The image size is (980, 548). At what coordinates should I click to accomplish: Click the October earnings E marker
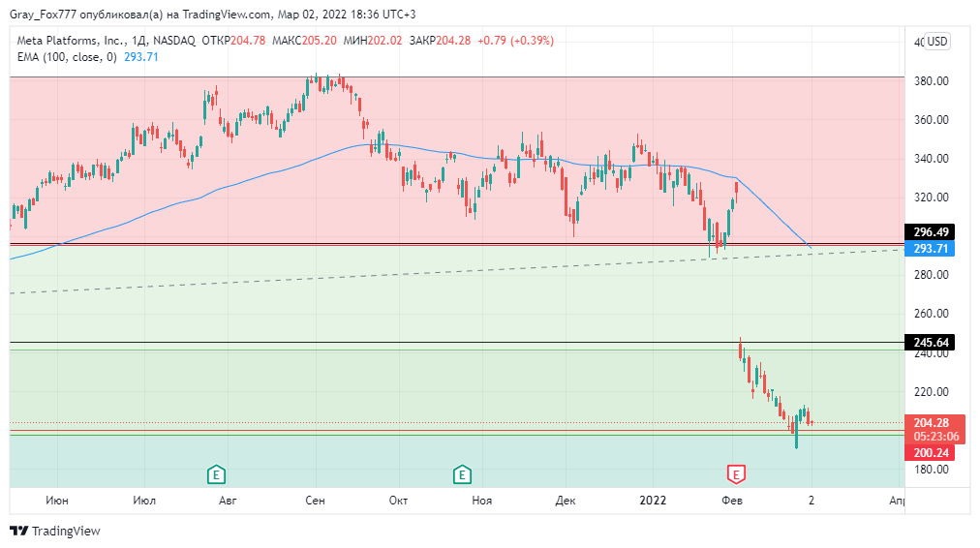tap(462, 474)
